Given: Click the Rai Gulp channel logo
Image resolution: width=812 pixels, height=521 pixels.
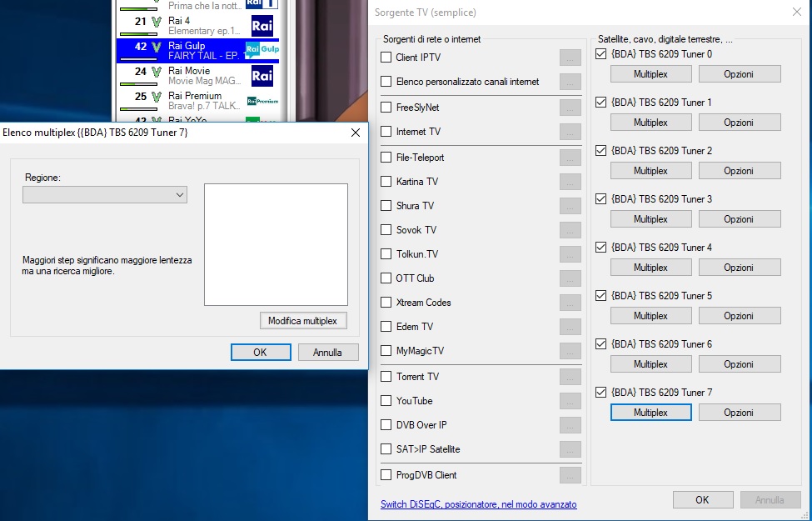Looking at the screenshot, I should (262, 50).
